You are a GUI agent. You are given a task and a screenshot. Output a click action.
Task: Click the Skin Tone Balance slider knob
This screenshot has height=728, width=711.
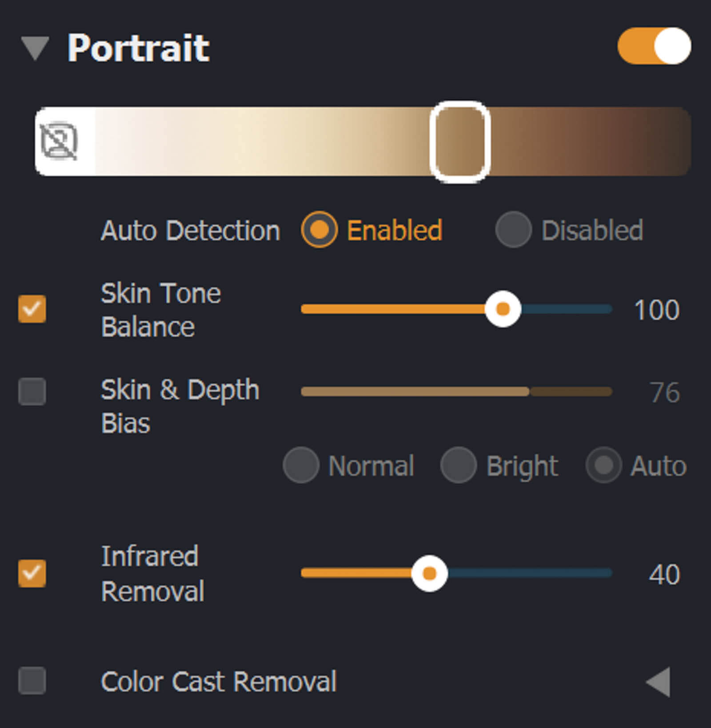click(x=503, y=309)
